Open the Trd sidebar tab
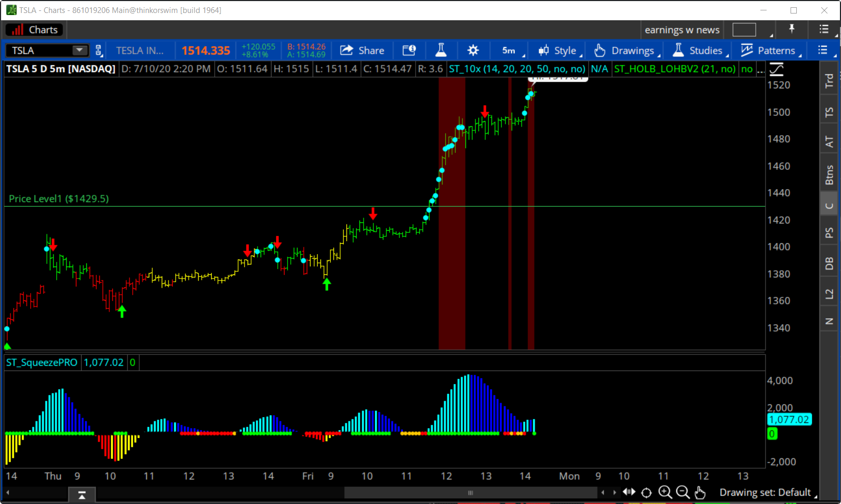The width and height of the screenshot is (841, 504). point(829,81)
